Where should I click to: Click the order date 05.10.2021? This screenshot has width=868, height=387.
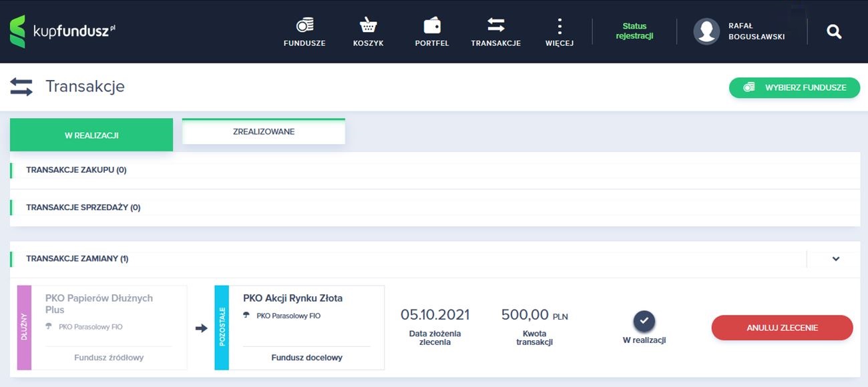coord(435,315)
